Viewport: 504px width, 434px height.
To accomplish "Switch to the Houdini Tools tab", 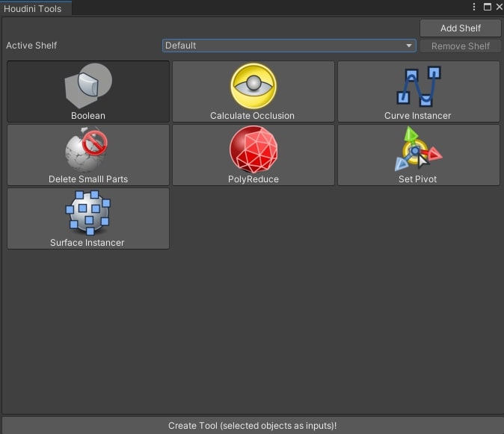I will coord(33,8).
